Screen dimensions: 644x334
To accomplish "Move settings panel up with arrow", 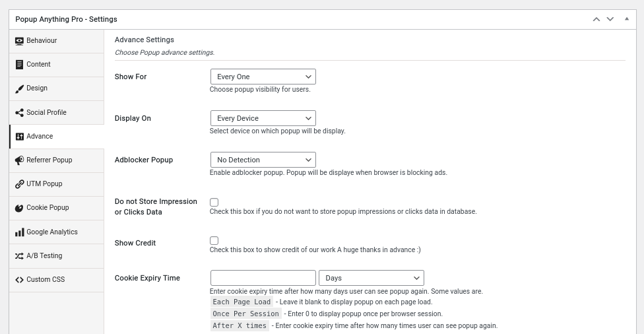I will (596, 19).
